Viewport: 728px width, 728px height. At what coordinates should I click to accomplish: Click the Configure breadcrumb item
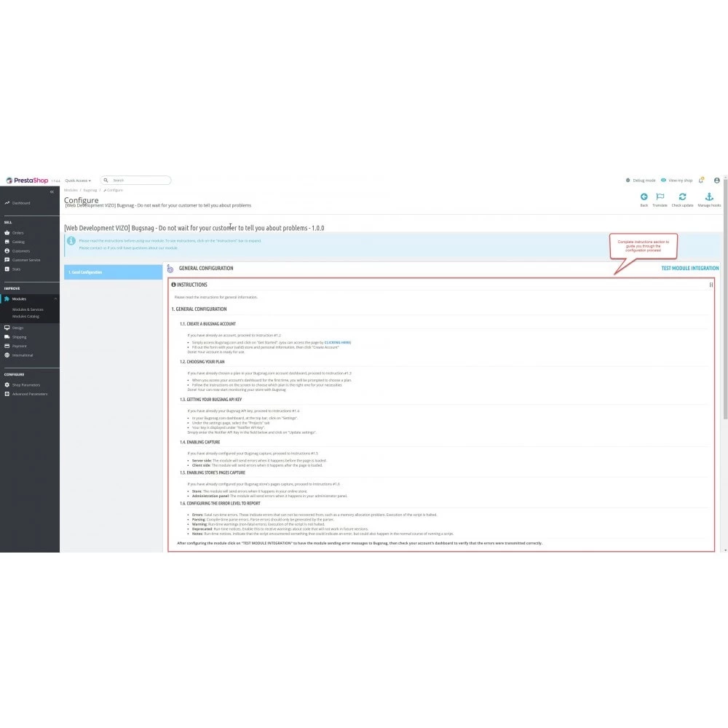pos(114,190)
